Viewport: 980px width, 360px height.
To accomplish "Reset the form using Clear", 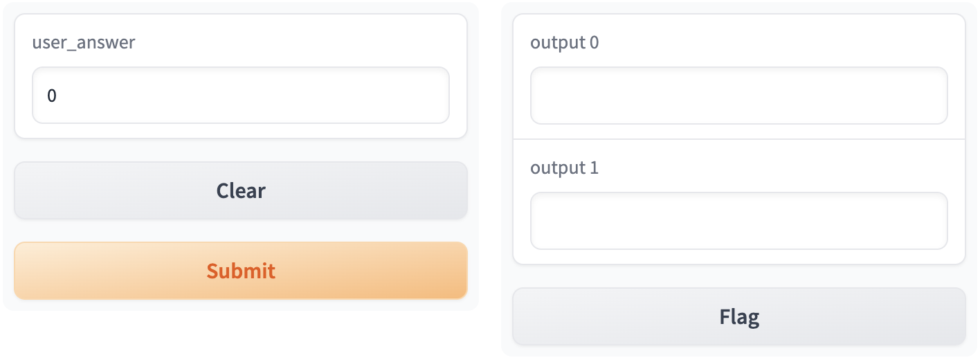I will pyautogui.click(x=241, y=190).
